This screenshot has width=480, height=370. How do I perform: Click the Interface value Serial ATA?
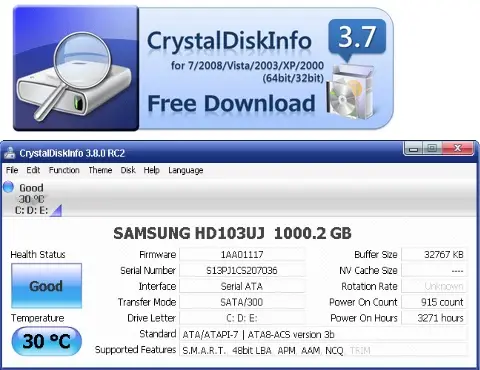pyautogui.click(x=242, y=286)
